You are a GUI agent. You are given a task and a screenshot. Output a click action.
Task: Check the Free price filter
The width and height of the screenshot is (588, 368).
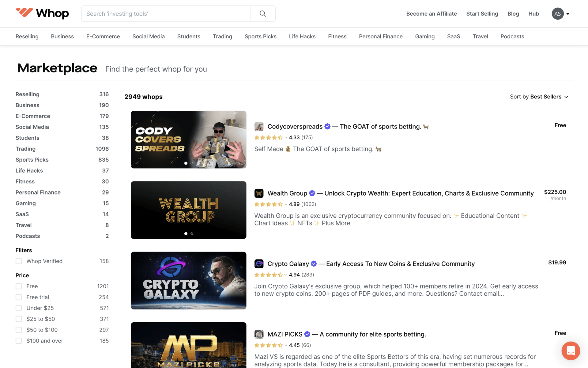(x=19, y=286)
